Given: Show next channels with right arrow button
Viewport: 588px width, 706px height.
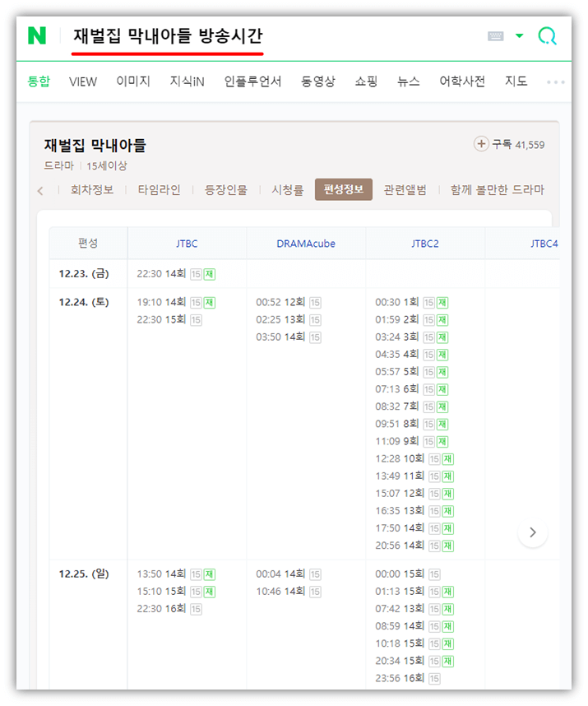Looking at the screenshot, I should coord(533,532).
